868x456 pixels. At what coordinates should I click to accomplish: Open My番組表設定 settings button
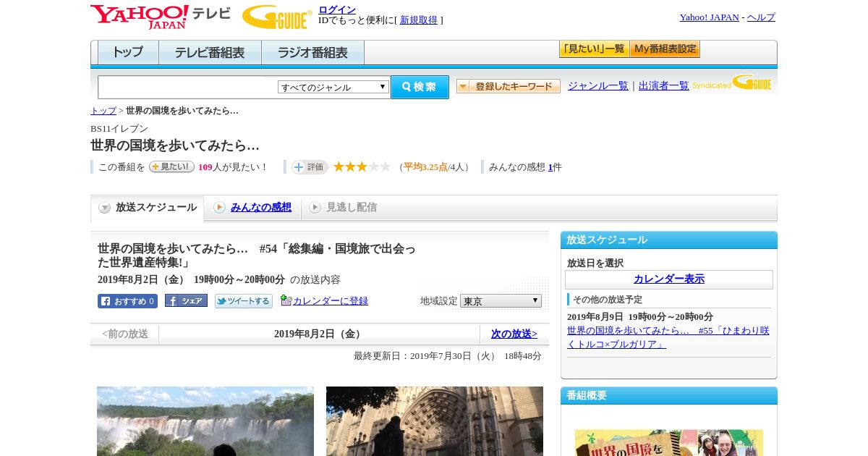tap(665, 49)
